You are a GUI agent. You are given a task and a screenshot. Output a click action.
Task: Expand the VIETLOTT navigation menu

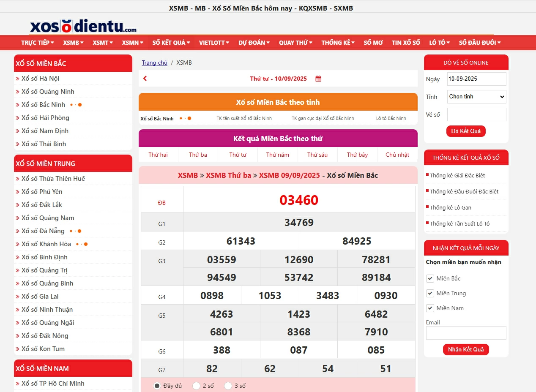pyautogui.click(x=214, y=43)
